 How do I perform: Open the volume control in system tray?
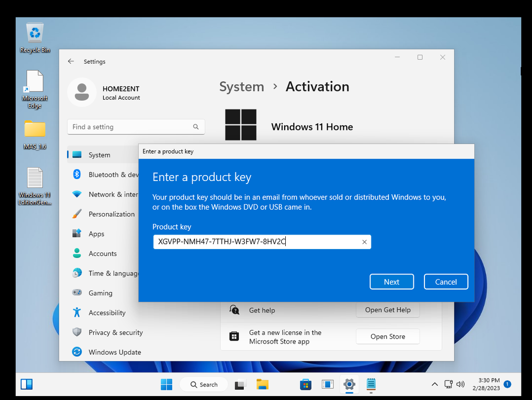click(460, 384)
